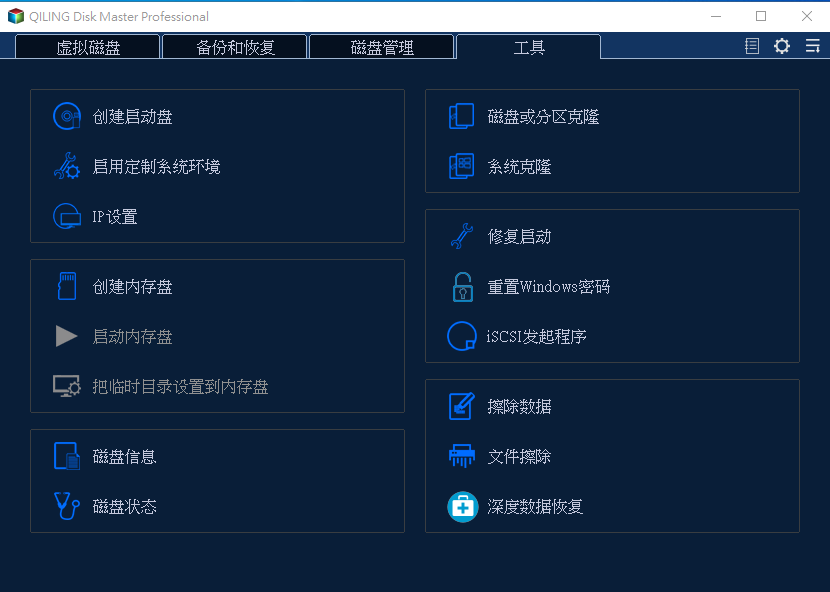Click the shredder icon for 文件擦除

462,456
